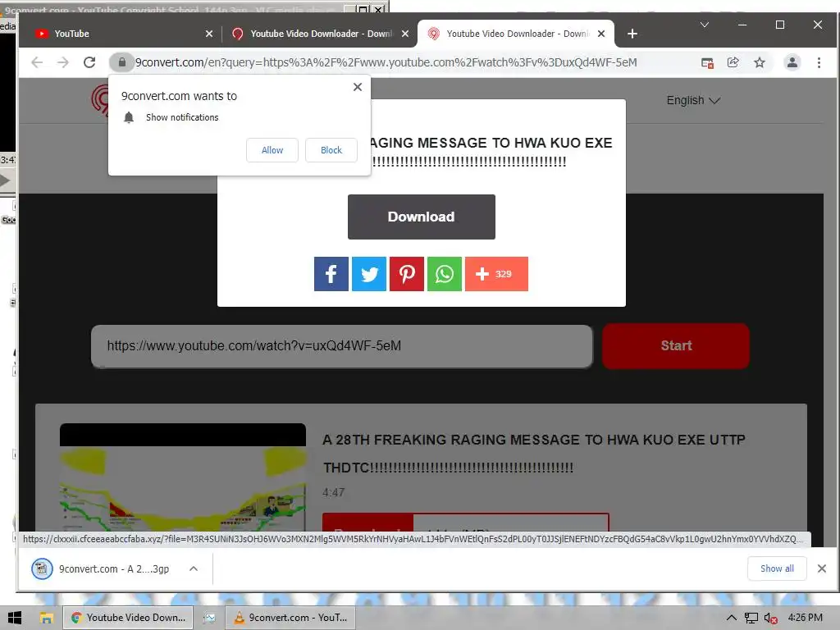Image resolution: width=840 pixels, height=630 pixels.
Task: Switch to Chrome Youtube Video Downloader taskbar button
Action: tap(128, 618)
